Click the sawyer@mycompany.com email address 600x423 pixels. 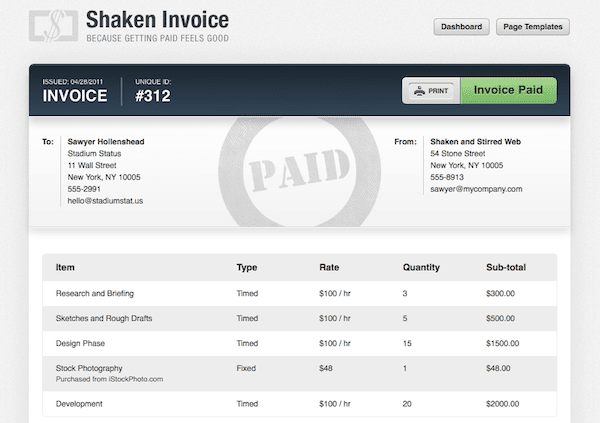tap(476, 189)
